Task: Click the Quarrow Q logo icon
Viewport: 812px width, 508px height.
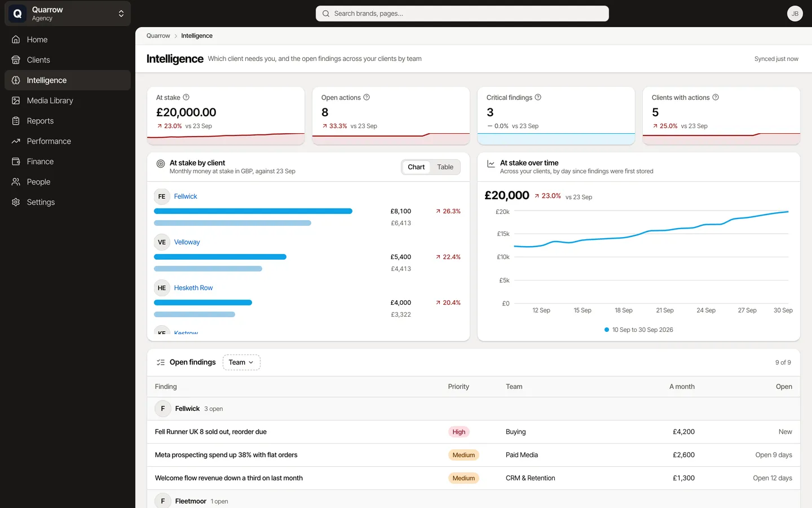Action: 17,14
